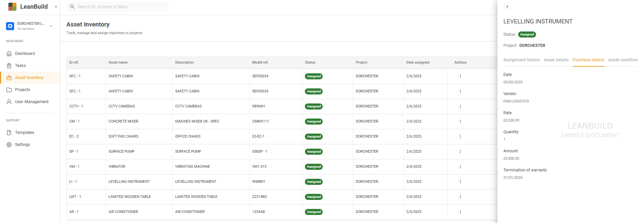Screen dimensions: 644x223
Task: Select the Asset condition tab
Action: [x=623, y=60]
